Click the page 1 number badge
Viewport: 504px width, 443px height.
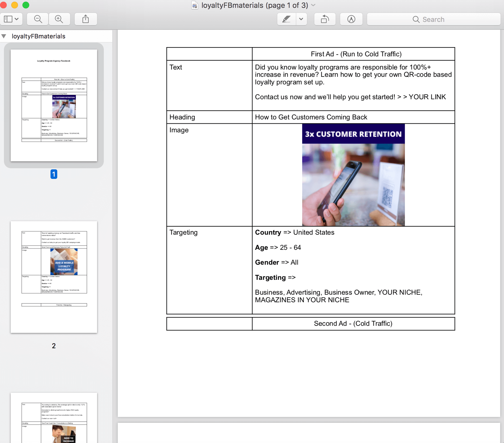54,174
